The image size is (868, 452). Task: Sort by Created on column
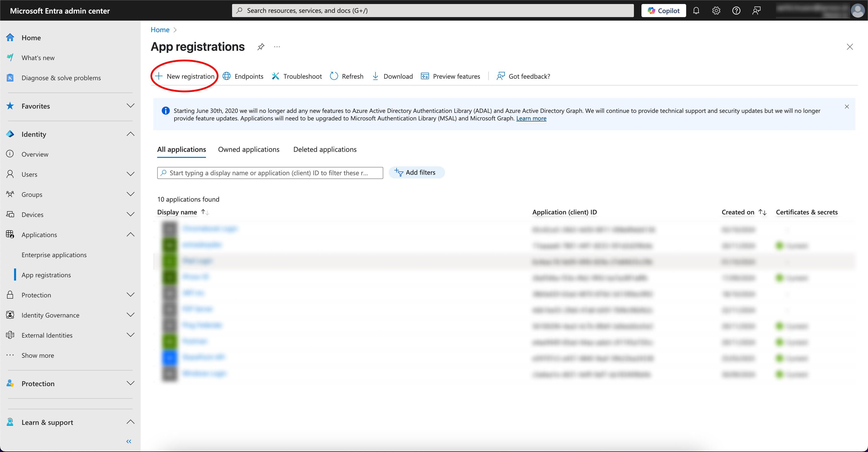pyautogui.click(x=744, y=212)
